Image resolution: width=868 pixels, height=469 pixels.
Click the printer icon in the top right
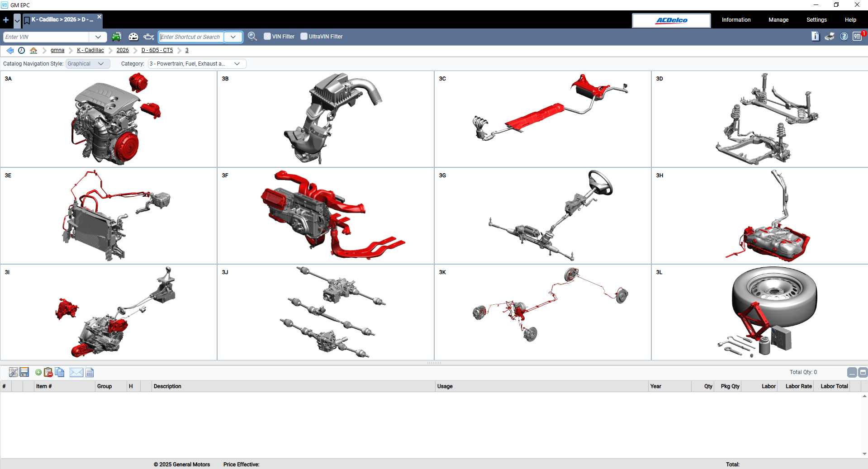829,37
